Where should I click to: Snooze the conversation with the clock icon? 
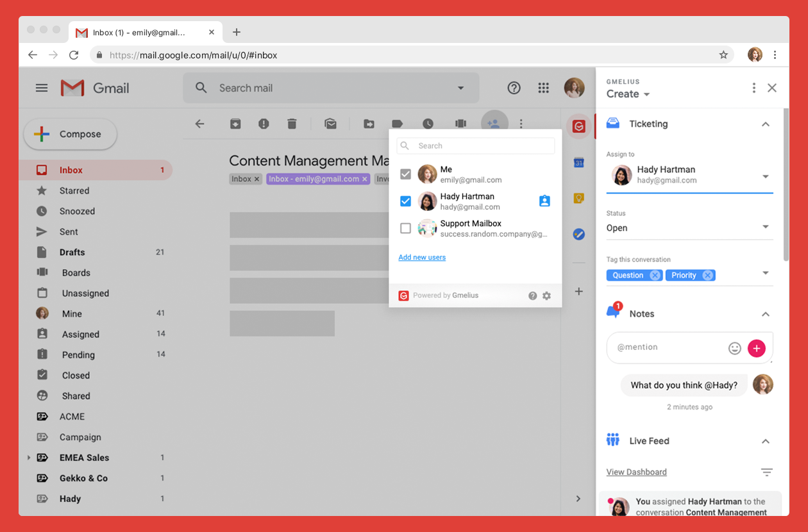pos(428,124)
